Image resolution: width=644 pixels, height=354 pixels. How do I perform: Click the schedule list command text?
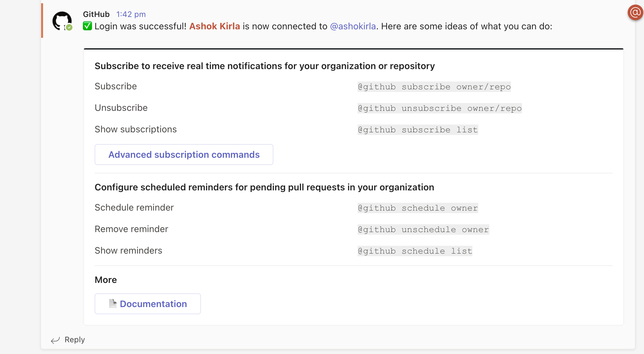coord(415,251)
